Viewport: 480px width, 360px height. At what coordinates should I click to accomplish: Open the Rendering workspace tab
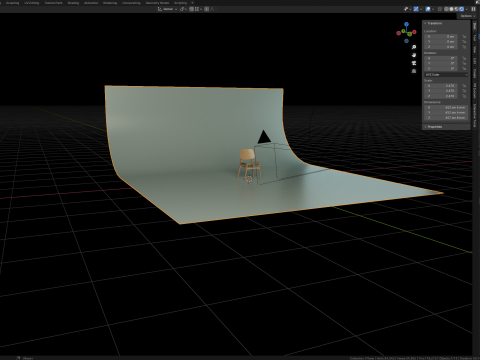click(110, 3)
